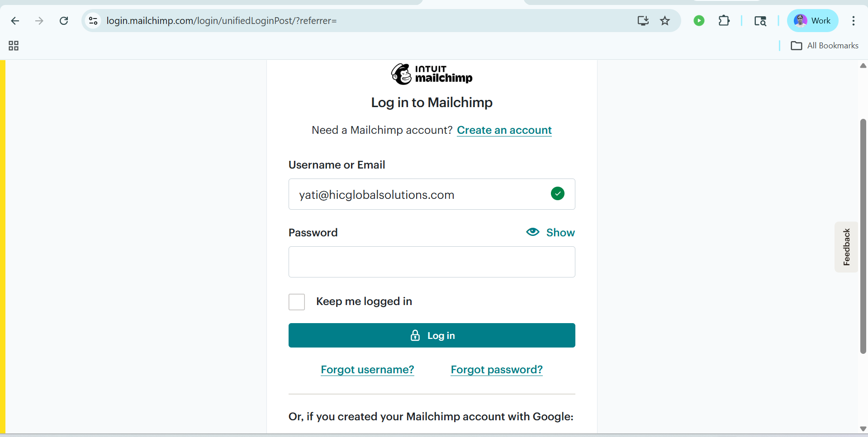The image size is (868, 437).
Task: Open the All Bookmarks folder
Action: pyautogui.click(x=825, y=46)
